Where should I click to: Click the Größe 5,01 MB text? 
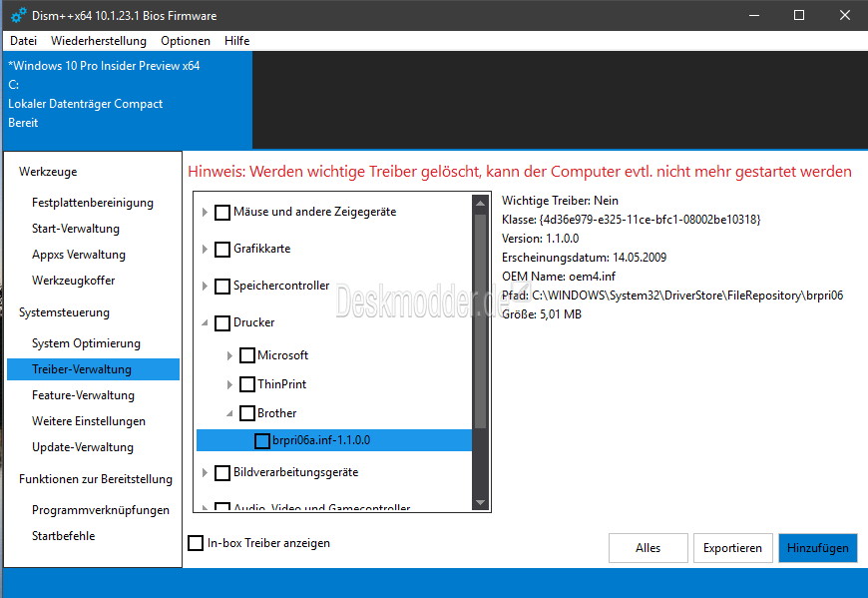542,314
